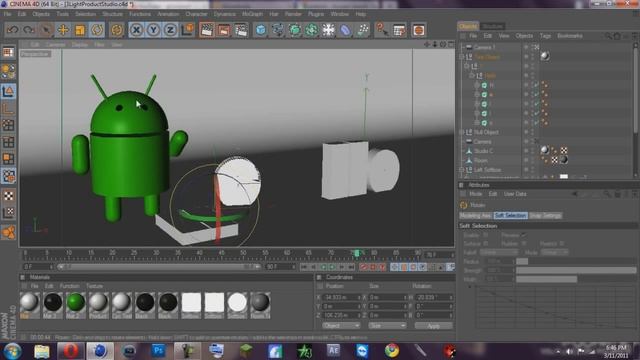This screenshot has height=360, width=640.
Task: Toggle Preview checkbox in Soft Selection
Action: click(523, 235)
